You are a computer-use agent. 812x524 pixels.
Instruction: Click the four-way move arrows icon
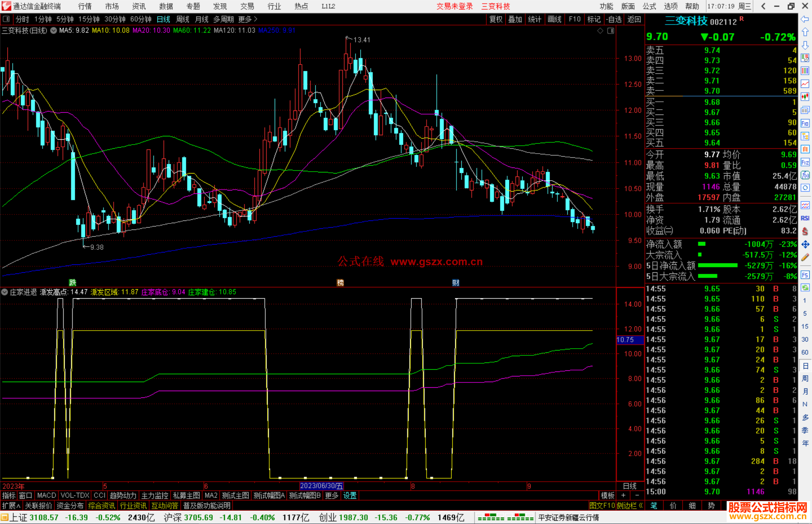[x=805, y=245]
